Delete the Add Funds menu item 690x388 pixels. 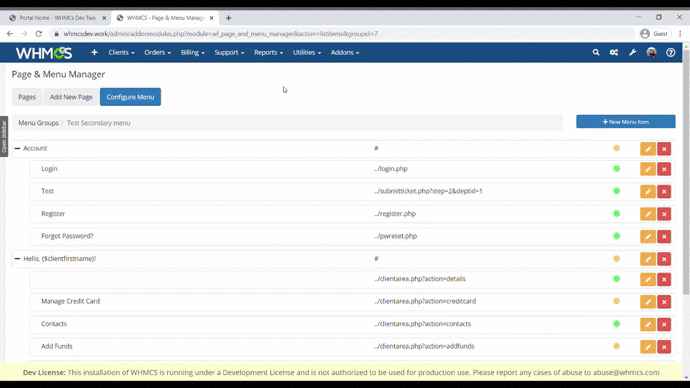(664, 347)
